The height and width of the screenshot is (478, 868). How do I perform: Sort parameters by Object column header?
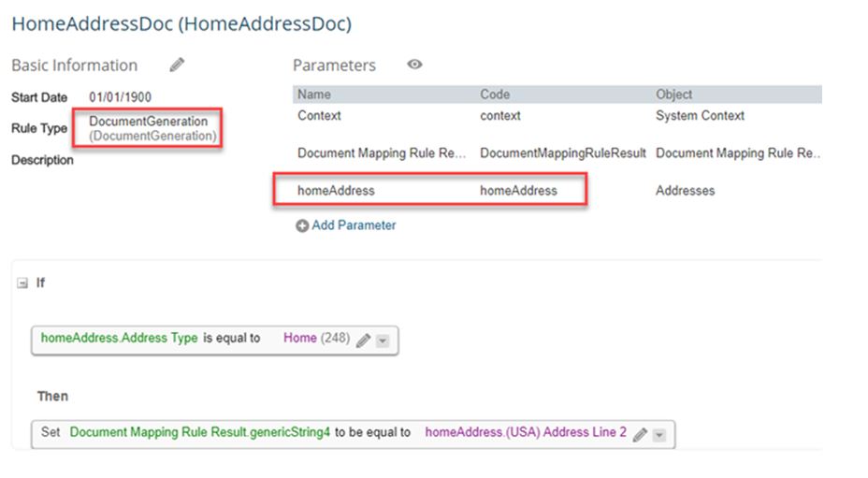[x=673, y=94]
